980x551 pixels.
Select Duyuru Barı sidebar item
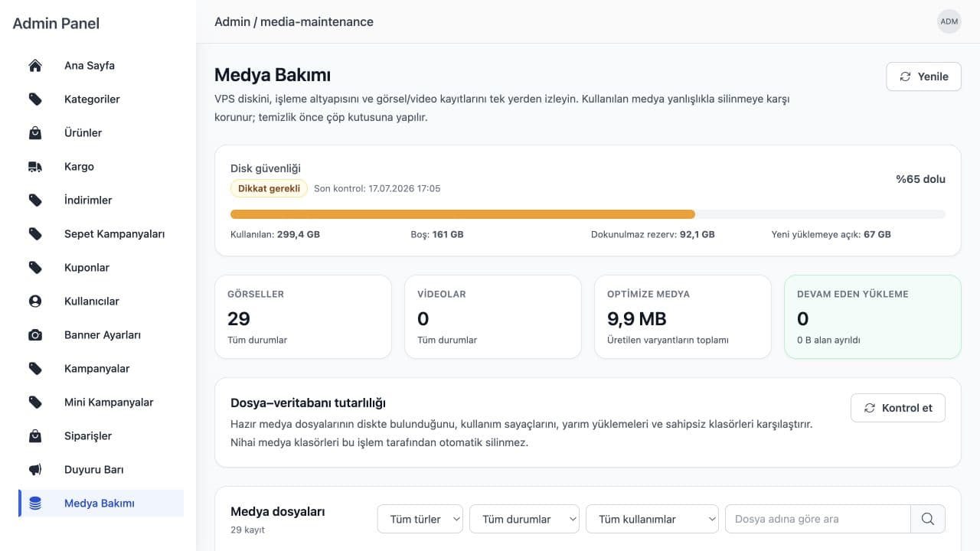(101, 470)
